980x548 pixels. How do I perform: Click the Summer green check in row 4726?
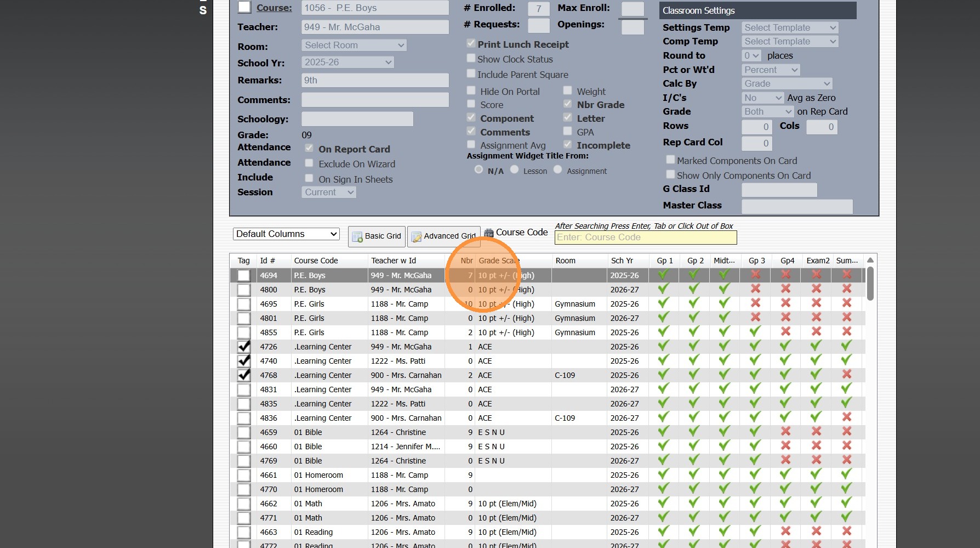[x=846, y=346]
